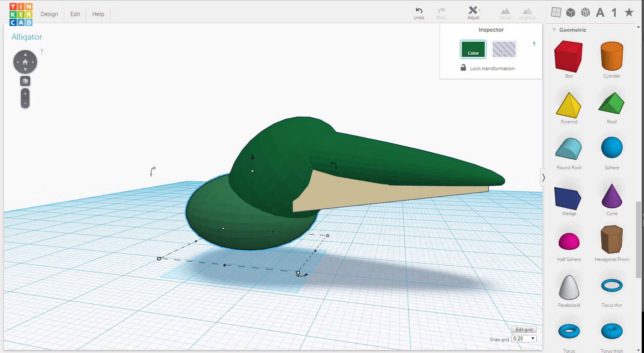Pick the dark blue Wedge shape
Image resolution: width=644 pixels, height=353 pixels.
568,198
